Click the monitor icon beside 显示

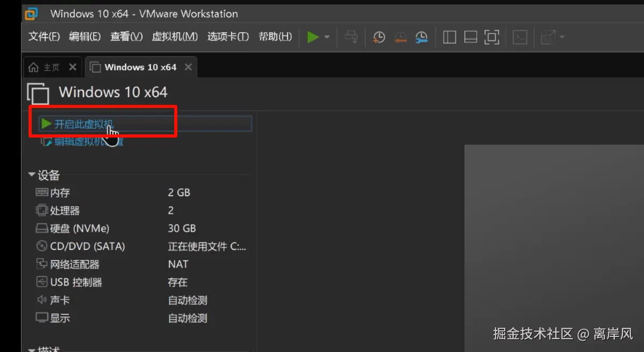pyautogui.click(x=42, y=318)
